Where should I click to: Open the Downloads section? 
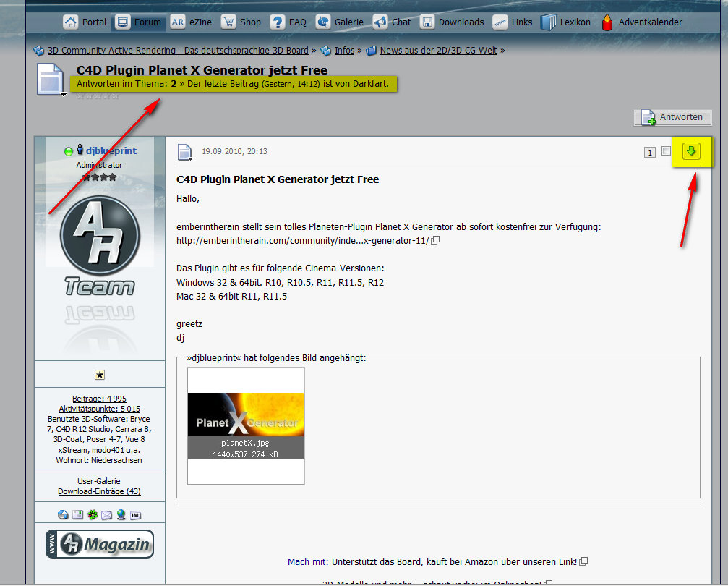[x=452, y=22]
